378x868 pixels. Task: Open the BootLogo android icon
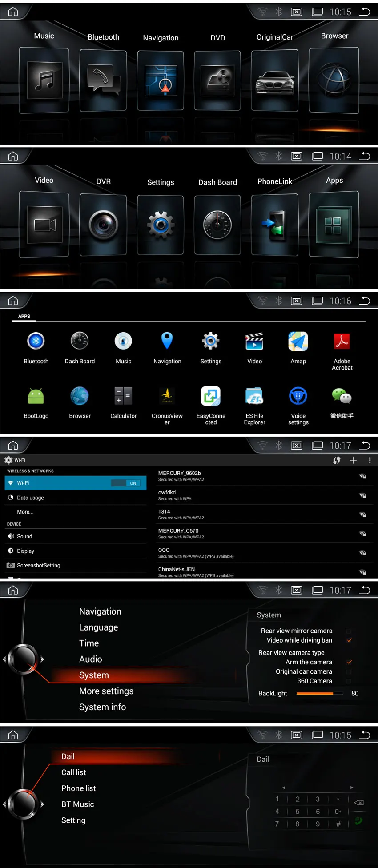point(36,396)
